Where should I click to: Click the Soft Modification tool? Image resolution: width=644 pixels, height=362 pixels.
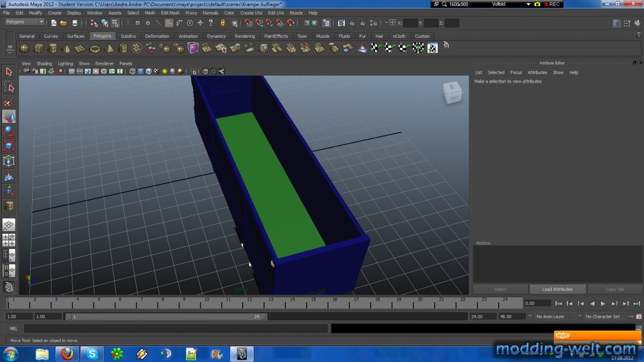(x=8, y=176)
